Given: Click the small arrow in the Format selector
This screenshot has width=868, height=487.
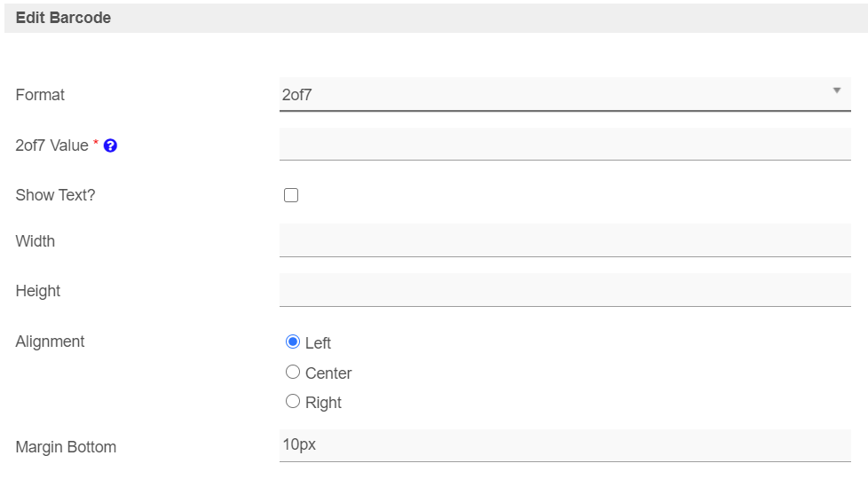Looking at the screenshot, I should 836,90.
